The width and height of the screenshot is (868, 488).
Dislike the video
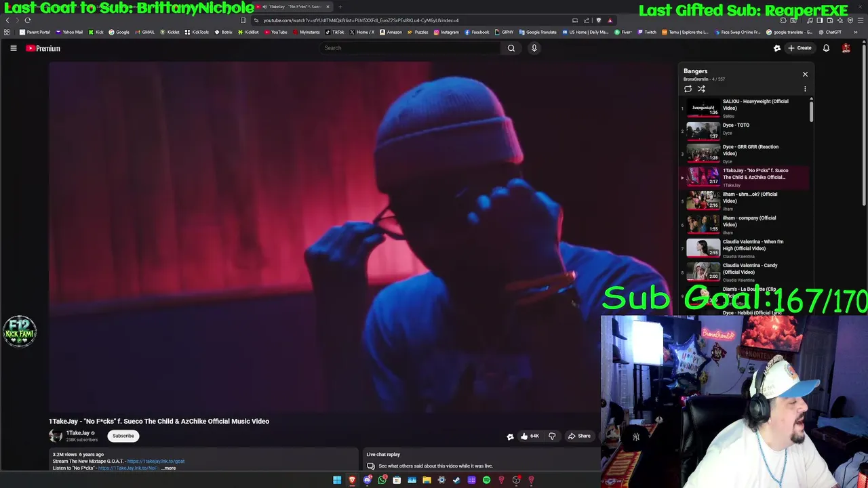552,436
